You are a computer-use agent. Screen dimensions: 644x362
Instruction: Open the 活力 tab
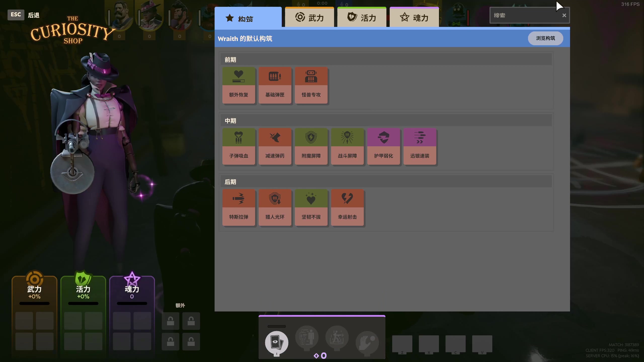362,18
